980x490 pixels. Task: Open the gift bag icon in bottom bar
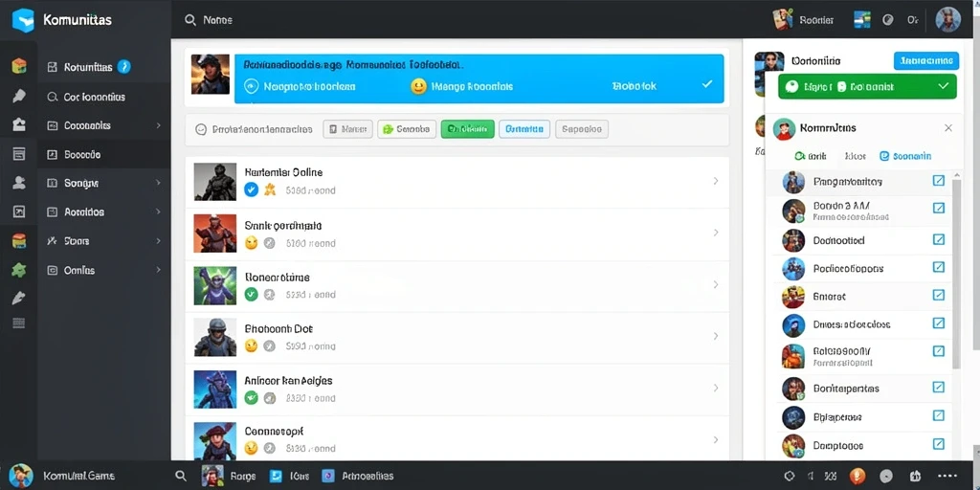pyautogui.click(x=915, y=476)
